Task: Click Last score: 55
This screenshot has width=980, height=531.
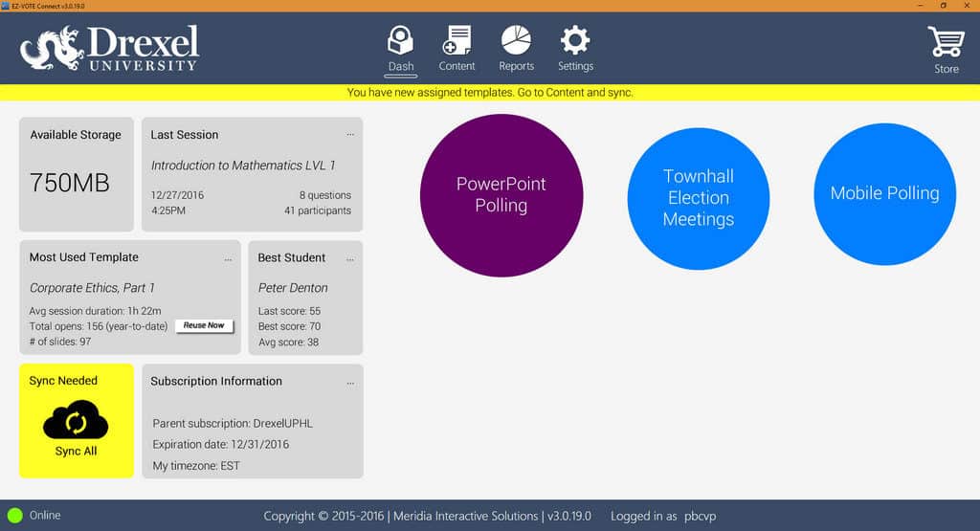Action: coord(289,311)
